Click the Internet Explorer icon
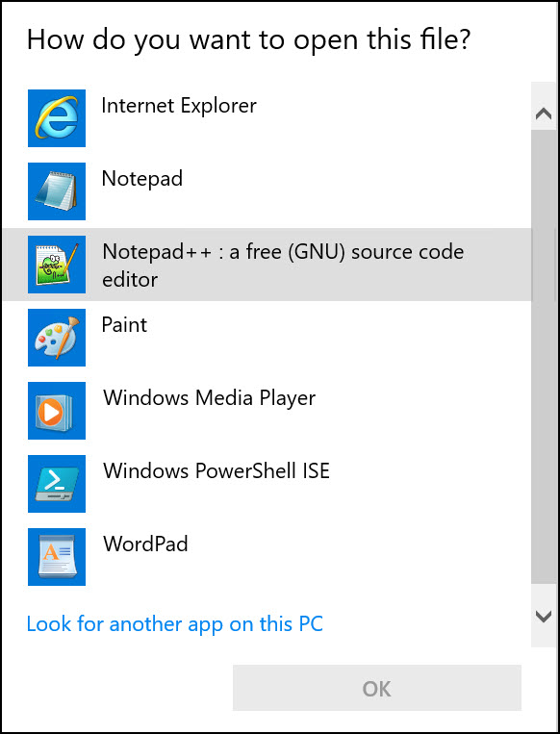This screenshot has width=560, height=734. (57, 118)
